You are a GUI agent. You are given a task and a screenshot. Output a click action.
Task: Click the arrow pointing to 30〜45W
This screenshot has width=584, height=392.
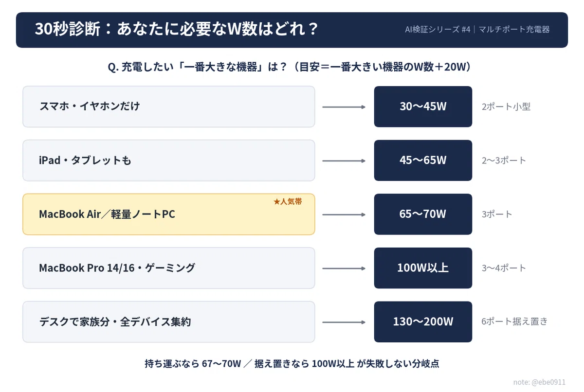(x=344, y=107)
